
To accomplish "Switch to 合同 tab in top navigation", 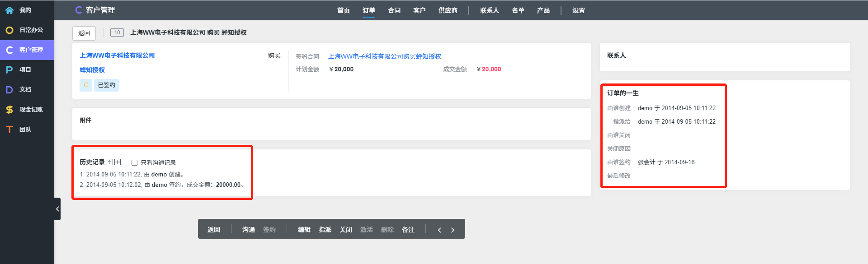I will (x=394, y=10).
